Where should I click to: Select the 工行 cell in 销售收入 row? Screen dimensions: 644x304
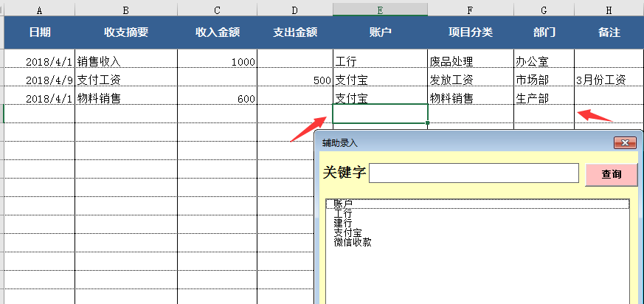pyautogui.click(x=381, y=59)
